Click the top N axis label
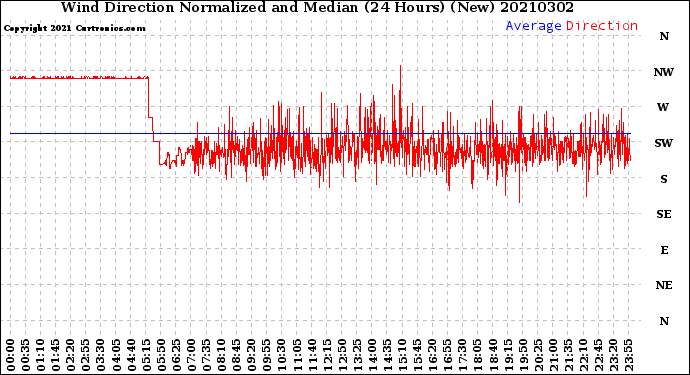Screen dimensions: 690x375 click(x=664, y=37)
